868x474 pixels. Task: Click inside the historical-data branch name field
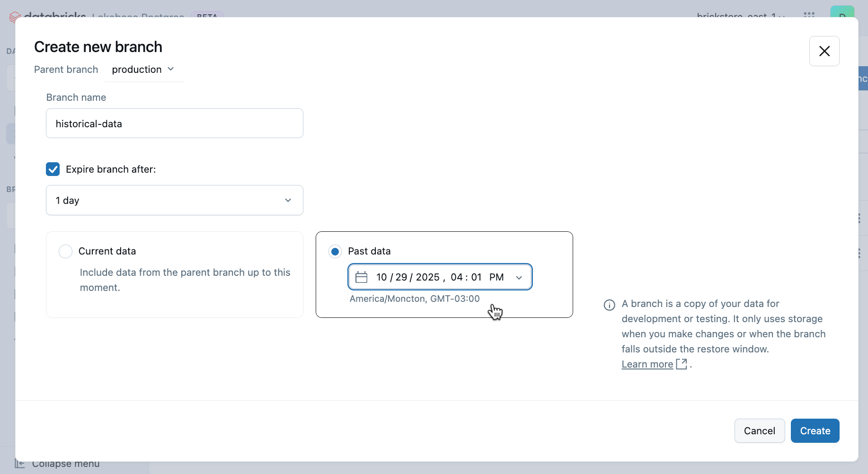click(x=175, y=123)
